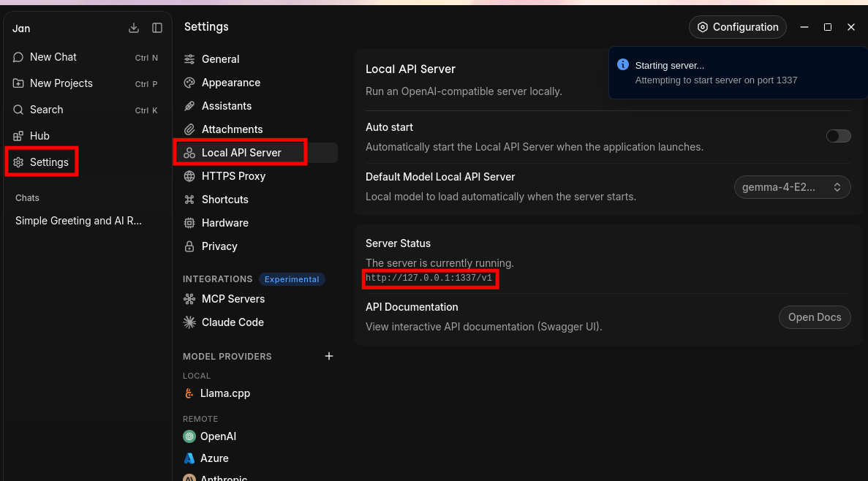Go to the Shortcuts text label
Viewport: 868px width, 481px height.
(x=224, y=200)
